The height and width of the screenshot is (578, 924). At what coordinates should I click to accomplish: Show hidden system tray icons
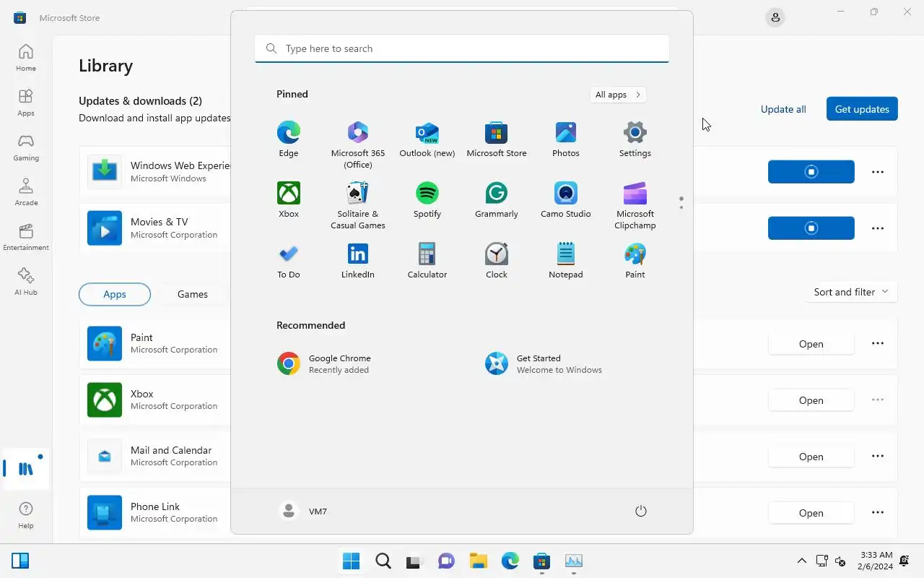(801, 561)
